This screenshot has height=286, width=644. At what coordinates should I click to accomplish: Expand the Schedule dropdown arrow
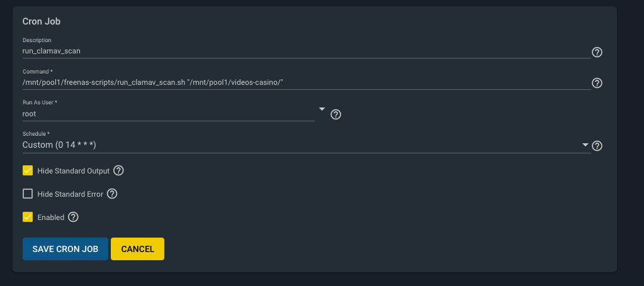(585, 145)
